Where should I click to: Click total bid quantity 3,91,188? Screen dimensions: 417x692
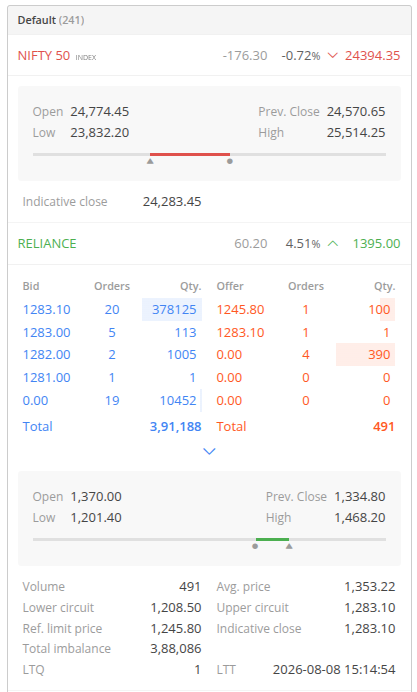pyautogui.click(x=176, y=427)
